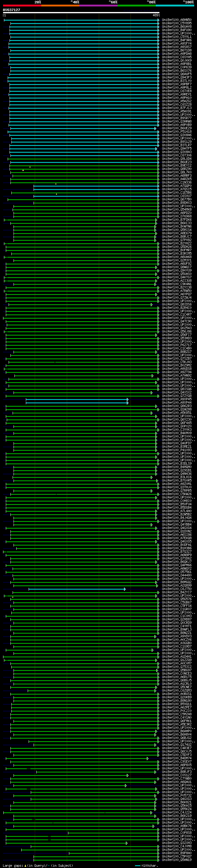Select the UniRef100_C6T0E8 hit
This screenshot has height=868, width=197.
tap(177, 91)
